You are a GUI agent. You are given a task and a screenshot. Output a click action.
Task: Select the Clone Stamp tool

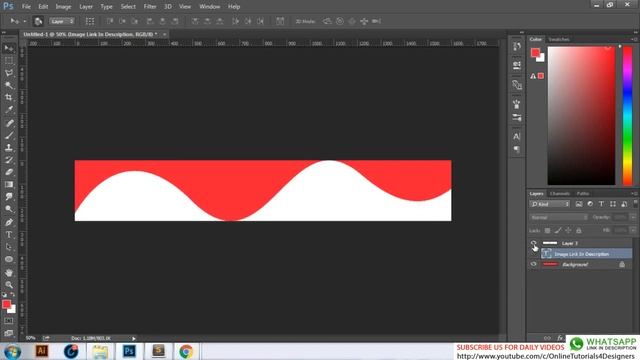click(x=9, y=147)
